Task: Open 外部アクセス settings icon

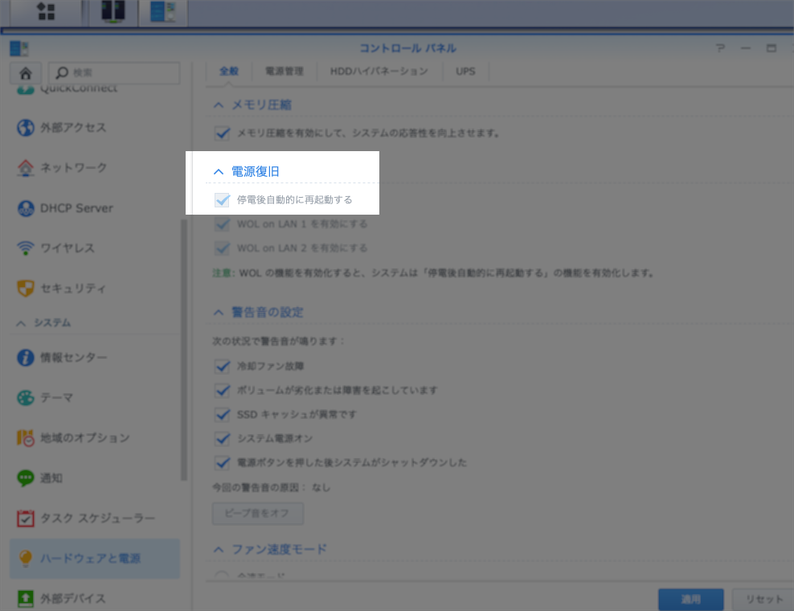Action: click(x=26, y=128)
